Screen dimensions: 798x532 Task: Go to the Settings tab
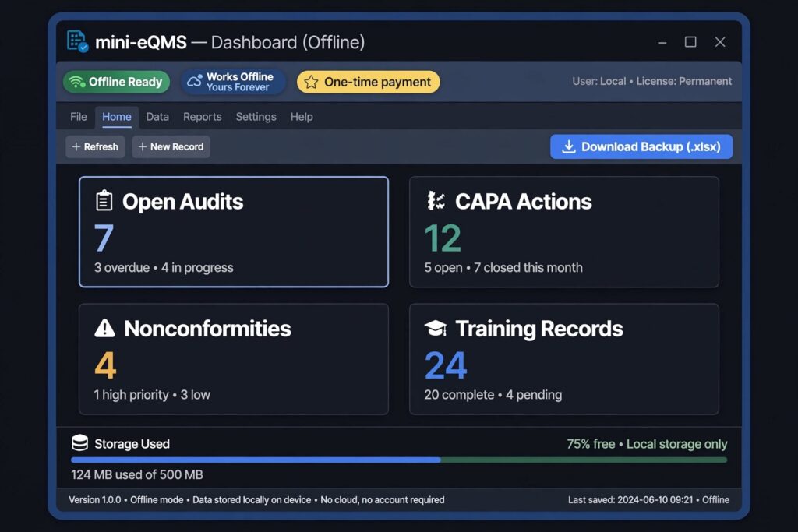pos(256,117)
